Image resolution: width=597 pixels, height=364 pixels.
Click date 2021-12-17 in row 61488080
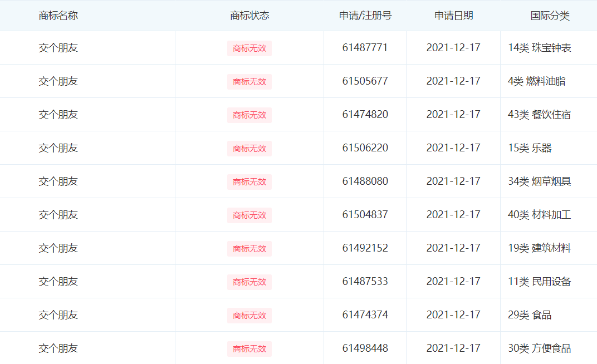point(453,181)
